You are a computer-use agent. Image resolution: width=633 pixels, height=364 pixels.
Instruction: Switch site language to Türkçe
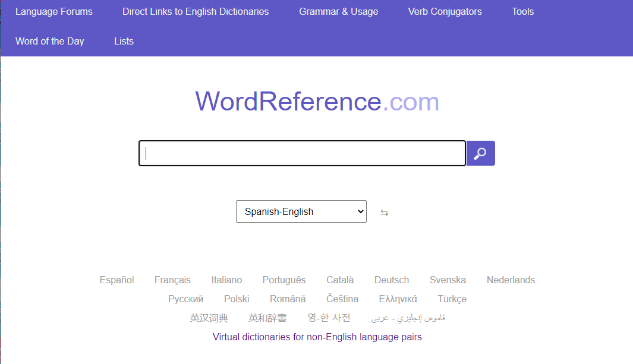click(x=452, y=299)
